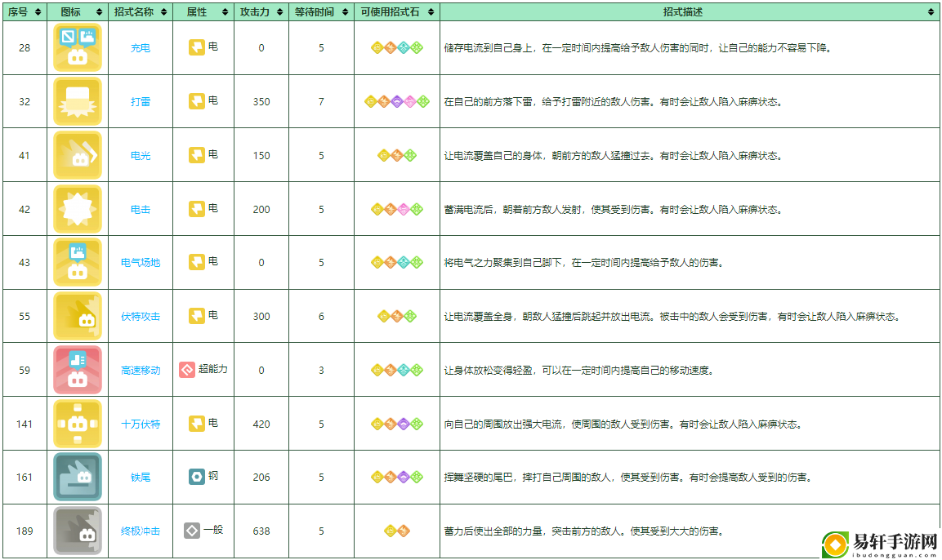Click the gray 终极冲击 move icon

pos(78,531)
